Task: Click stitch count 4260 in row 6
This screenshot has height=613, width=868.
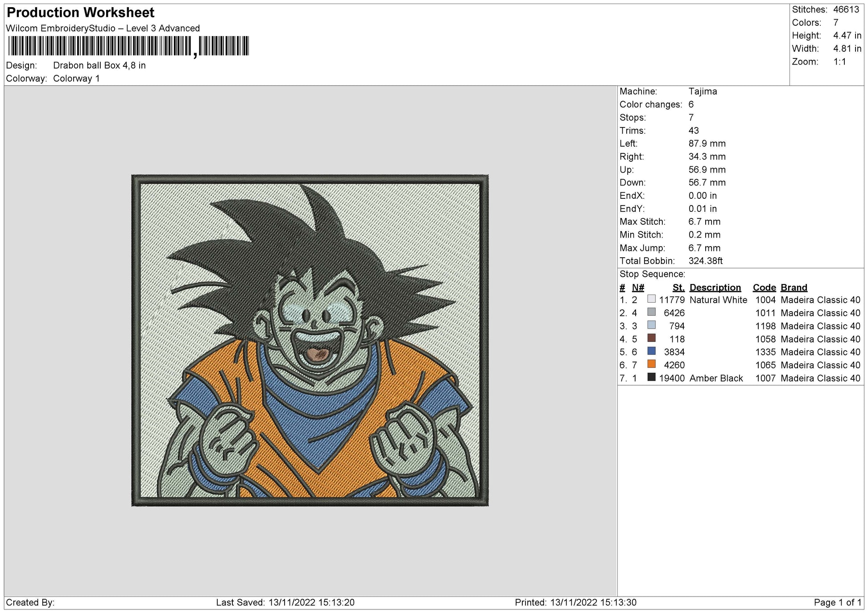Action: (674, 365)
